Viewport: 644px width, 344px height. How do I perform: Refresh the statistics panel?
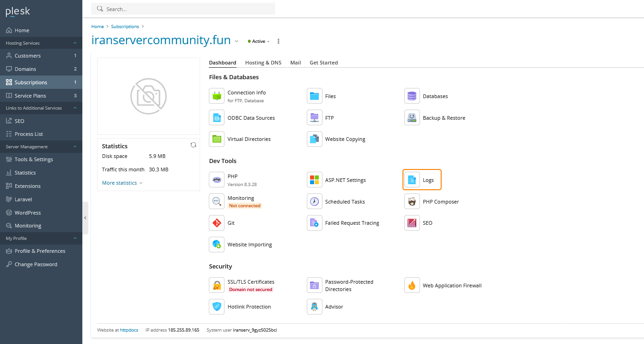[x=193, y=145]
